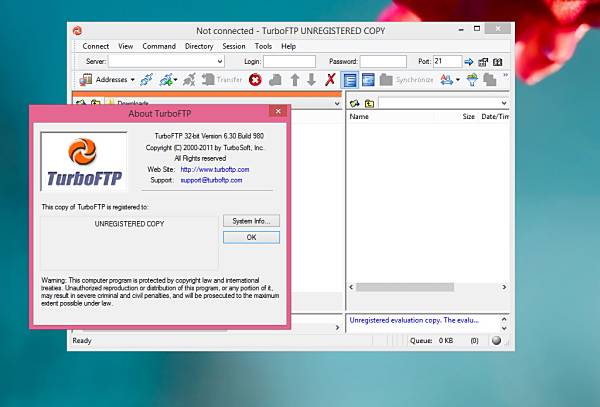Open the Command menu
Screen dimensions: 600x407
tap(159, 46)
